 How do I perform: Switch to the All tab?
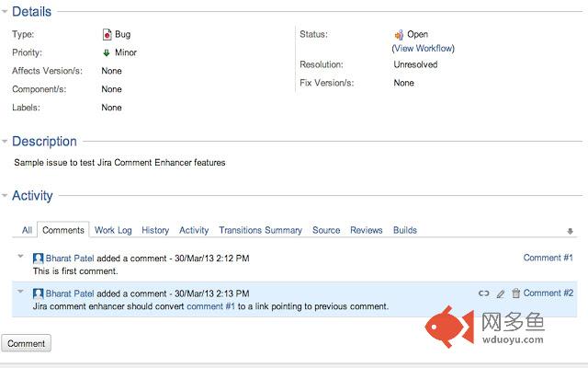27,230
